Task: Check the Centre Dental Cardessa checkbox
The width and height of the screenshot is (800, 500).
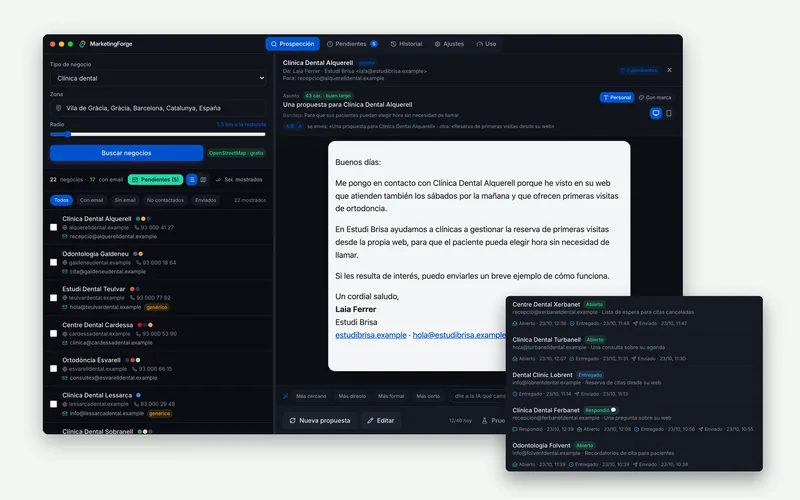Action: point(54,333)
